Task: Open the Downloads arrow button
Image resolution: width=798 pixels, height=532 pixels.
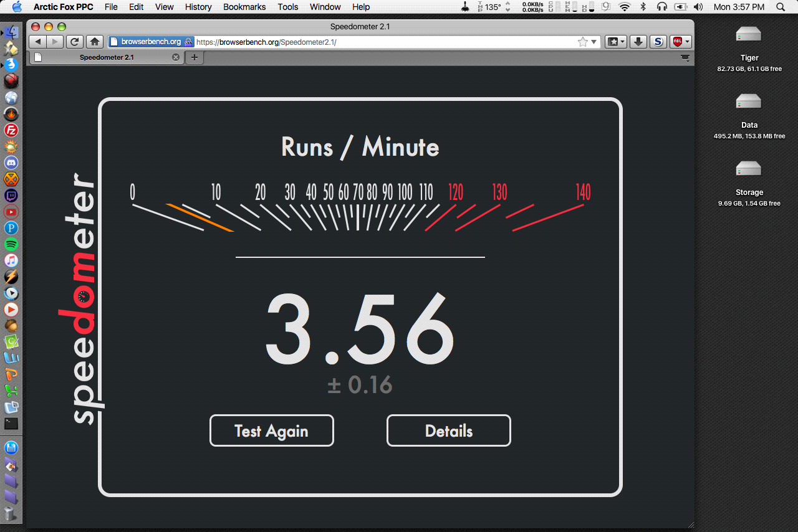Action: coord(638,42)
